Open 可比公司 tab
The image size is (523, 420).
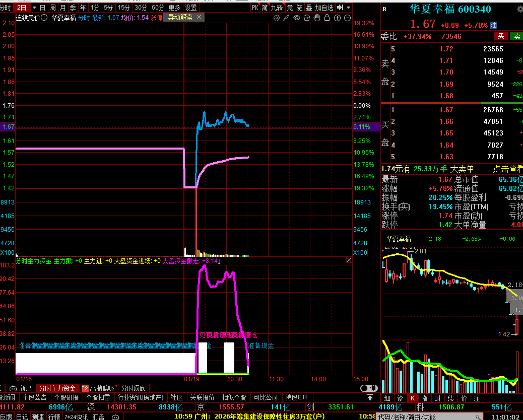pos(266,398)
